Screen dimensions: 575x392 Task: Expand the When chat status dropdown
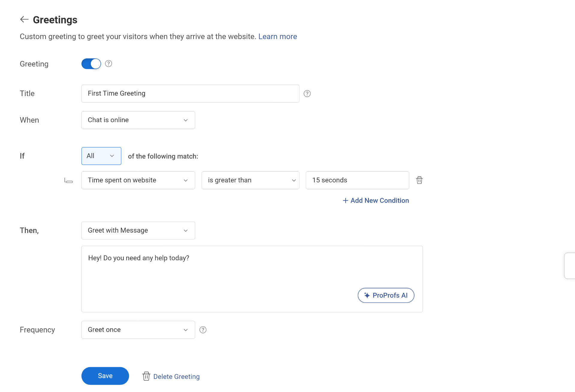click(x=138, y=120)
